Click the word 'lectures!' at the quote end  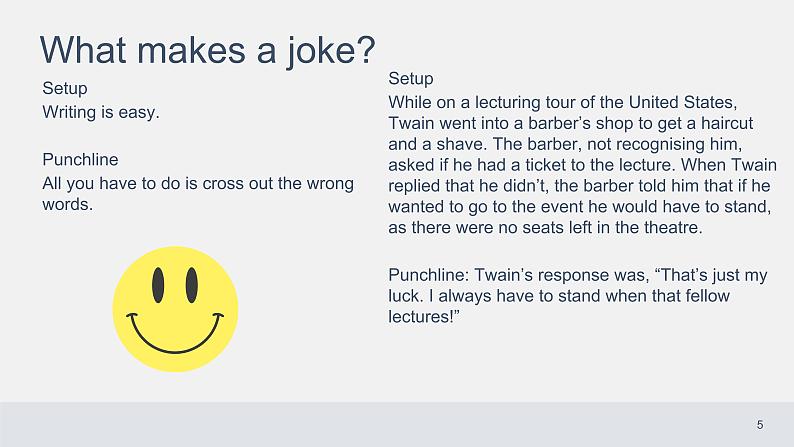pos(423,316)
